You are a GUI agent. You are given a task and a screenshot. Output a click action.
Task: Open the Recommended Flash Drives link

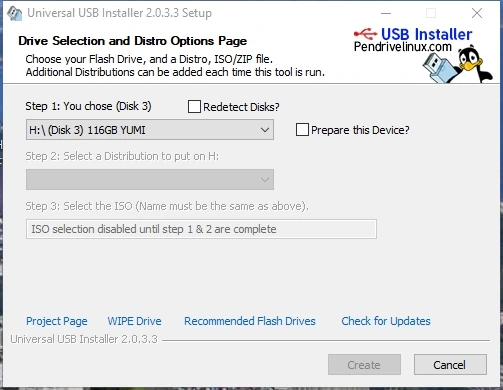250,321
